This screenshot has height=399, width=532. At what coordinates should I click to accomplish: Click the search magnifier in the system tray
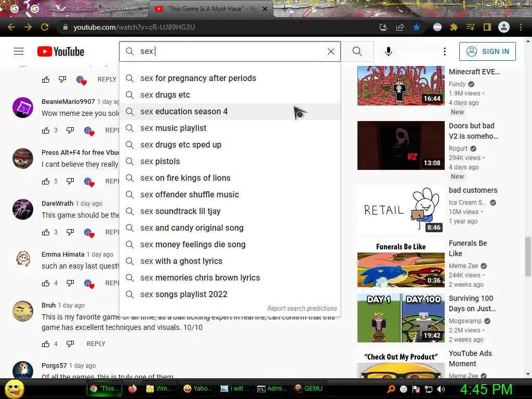point(391,389)
